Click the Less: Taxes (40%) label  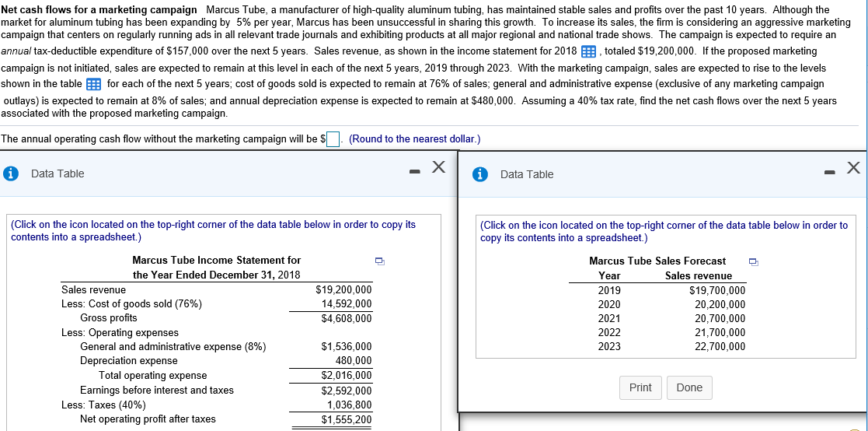click(x=103, y=405)
